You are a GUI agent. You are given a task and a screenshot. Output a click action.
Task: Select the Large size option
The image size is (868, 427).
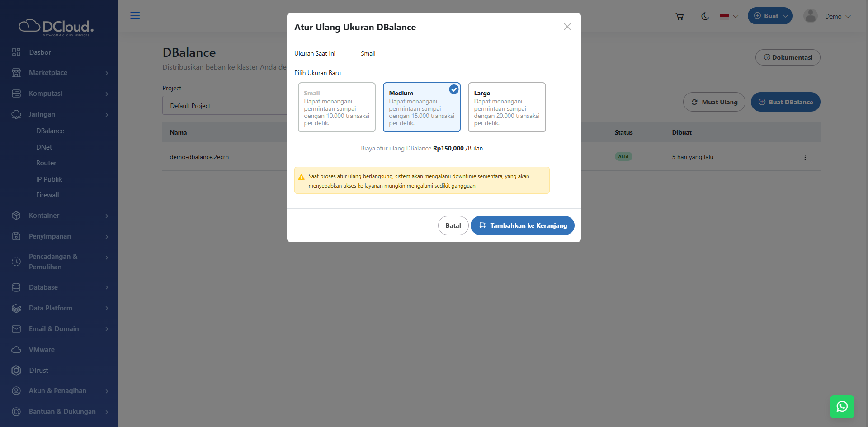pyautogui.click(x=506, y=108)
